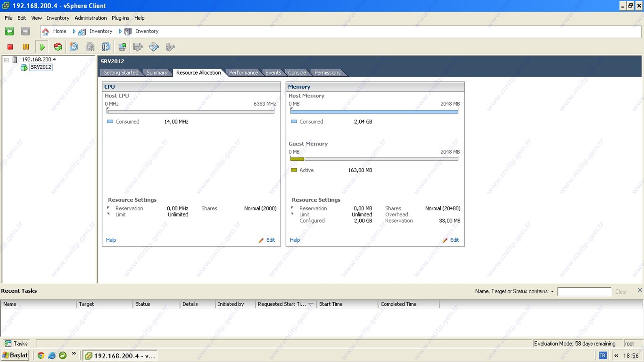Image resolution: width=644 pixels, height=362 pixels.
Task: Switch to the Events tab
Action: 273,73
